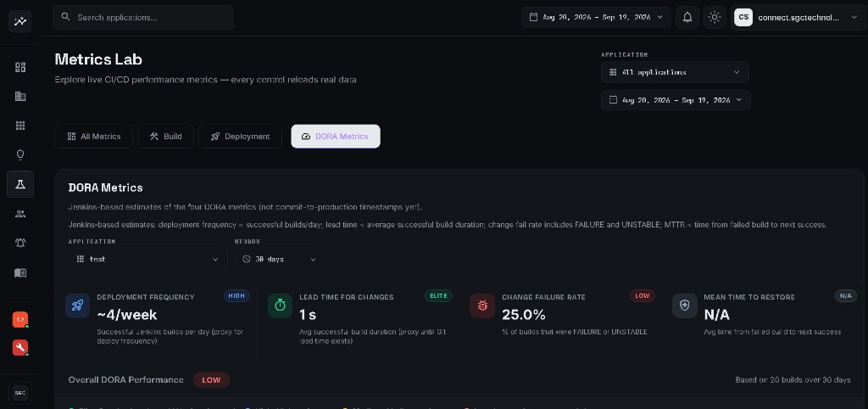
Task: Expand the All applications dropdown
Action: click(675, 72)
